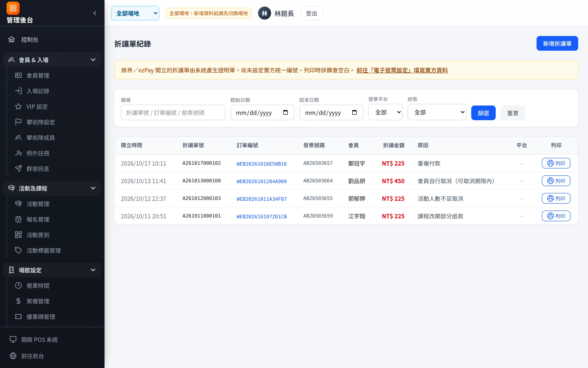Open 營業時間 clock icon
588x368 pixels.
coord(18,285)
